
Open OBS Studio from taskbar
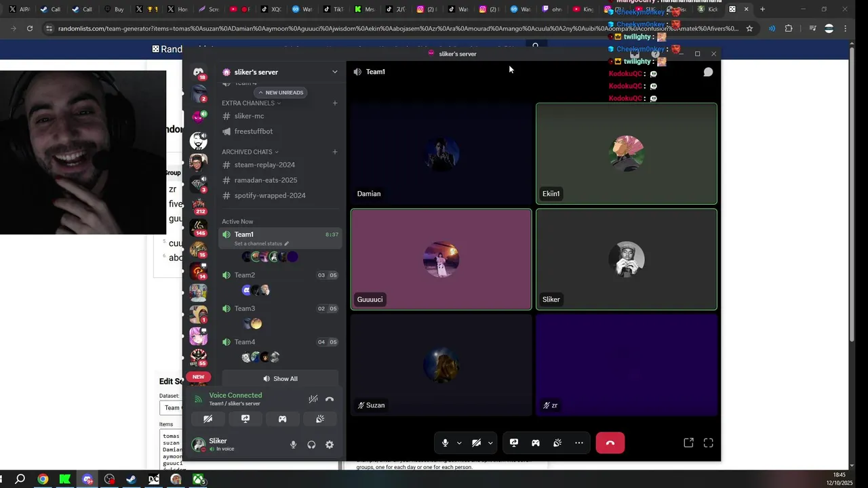pos(110,479)
